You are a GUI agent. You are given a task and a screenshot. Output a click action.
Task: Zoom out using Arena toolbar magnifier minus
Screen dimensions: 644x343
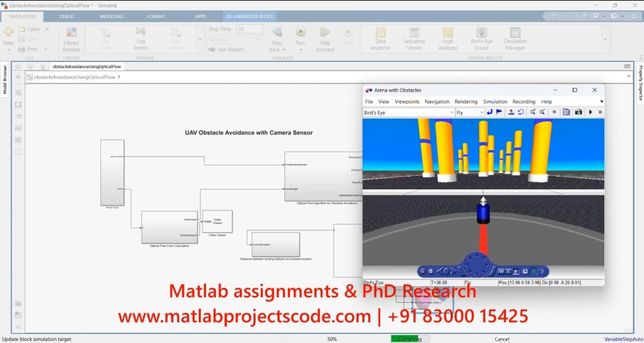[542, 112]
